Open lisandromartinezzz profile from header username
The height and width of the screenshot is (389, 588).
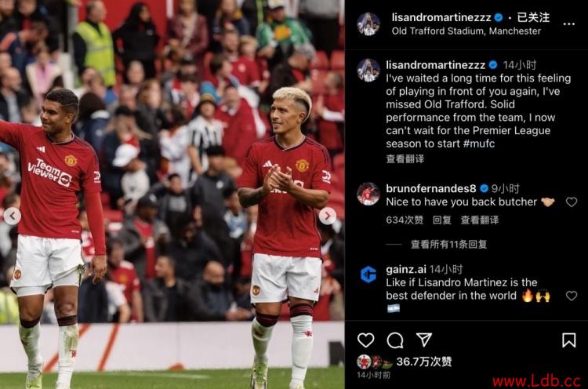coord(441,17)
